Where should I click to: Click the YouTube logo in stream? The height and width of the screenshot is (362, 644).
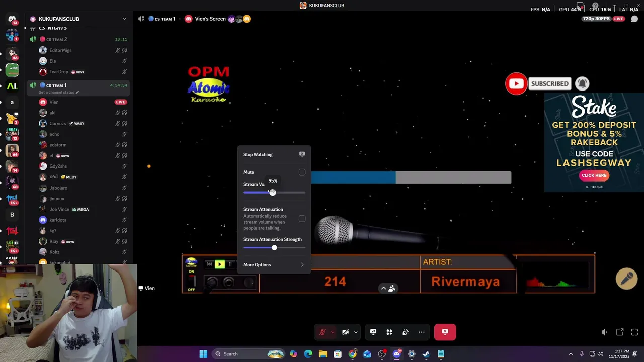516,84
